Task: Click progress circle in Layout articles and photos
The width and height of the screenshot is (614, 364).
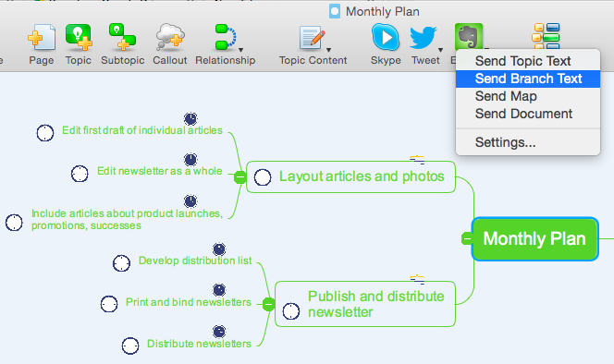Action: click(263, 177)
